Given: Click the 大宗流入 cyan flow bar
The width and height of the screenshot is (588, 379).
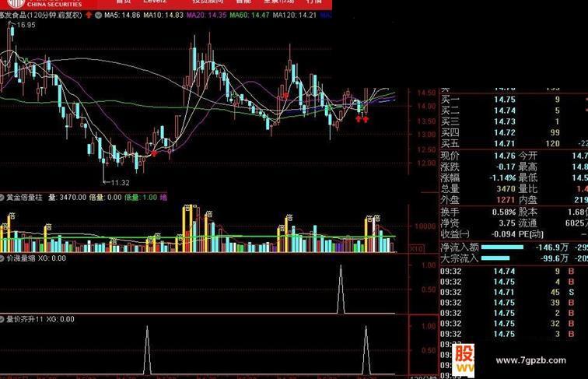Looking at the screenshot, I should tap(495, 258).
